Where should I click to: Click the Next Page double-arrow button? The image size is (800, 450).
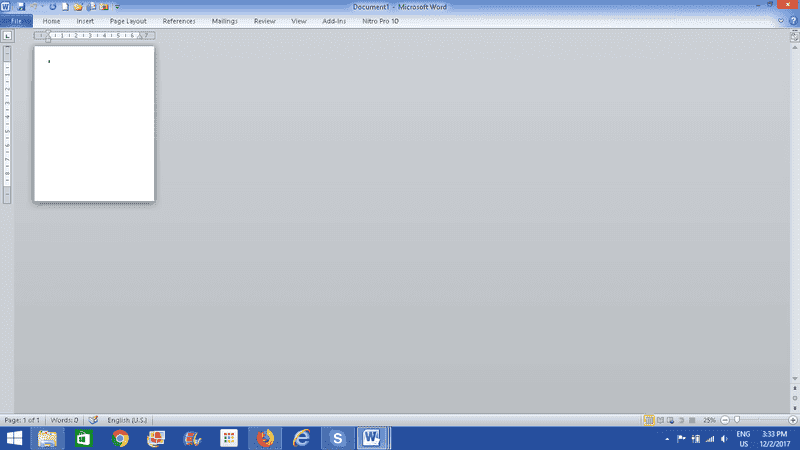coord(795,408)
